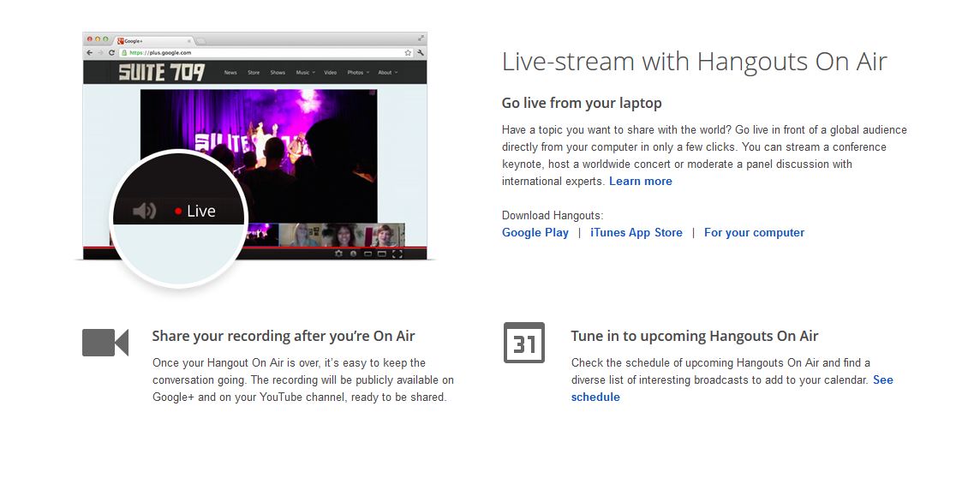Select the News menu item
Image resolution: width=980 pixels, height=496 pixels.
click(x=230, y=73)
